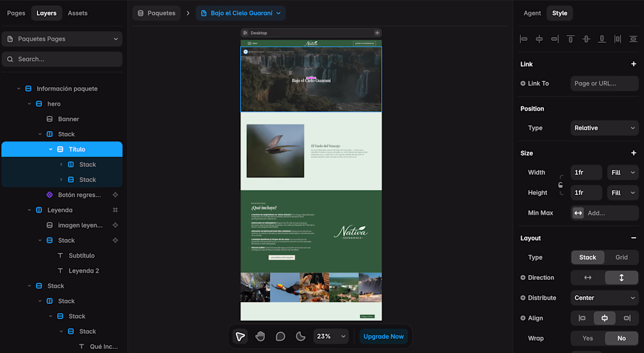
Task: Select the hand pan tool
Action: pyautogui.click(x=261, y=337)
